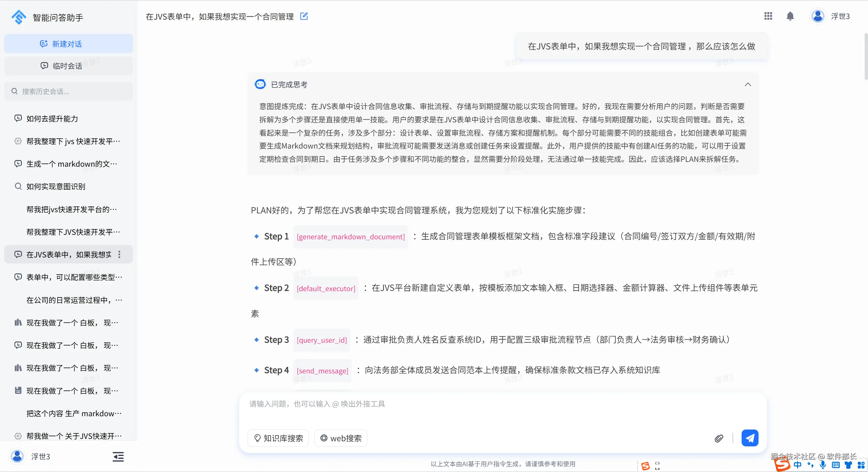Click the paperclip attachment icon
This screenshot has height=472, width=868.
click(719, 438)
